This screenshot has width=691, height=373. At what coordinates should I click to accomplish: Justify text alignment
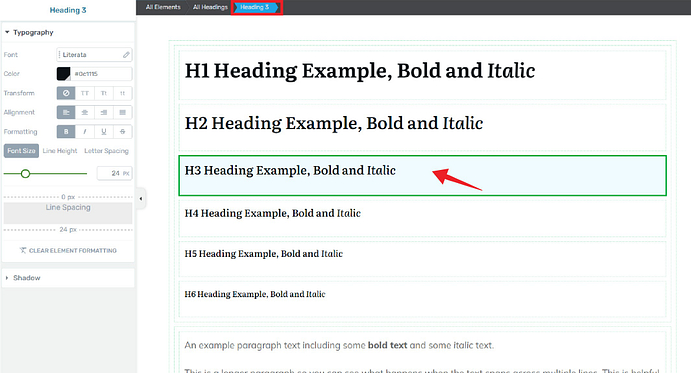123,112
